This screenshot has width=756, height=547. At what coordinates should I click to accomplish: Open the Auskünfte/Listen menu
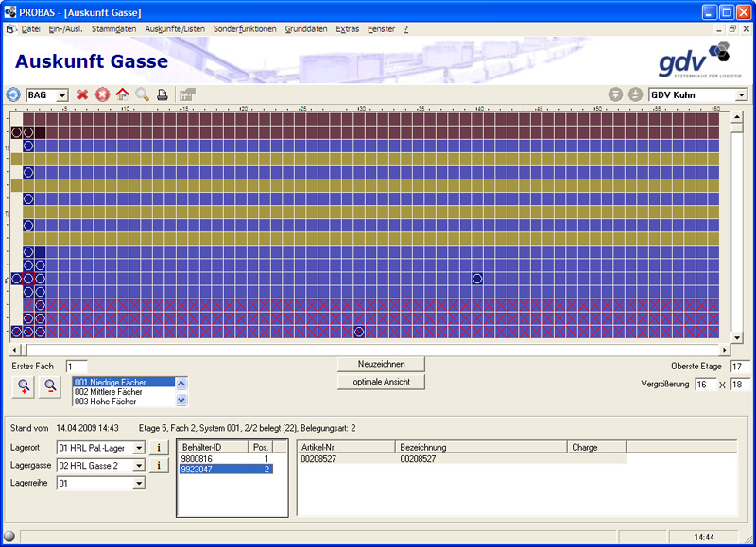[175, 29]
